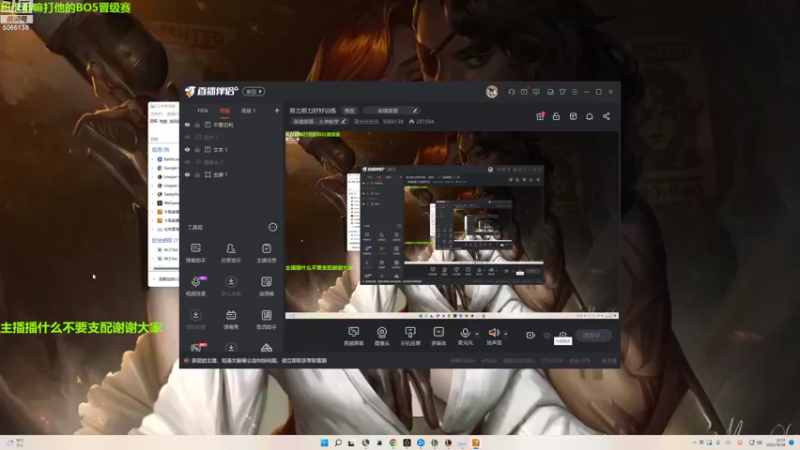Open Google Chrome from the taskbar
Image resolution: width=800 pixels, height=450 pixels.
click(x=393, y=442)
